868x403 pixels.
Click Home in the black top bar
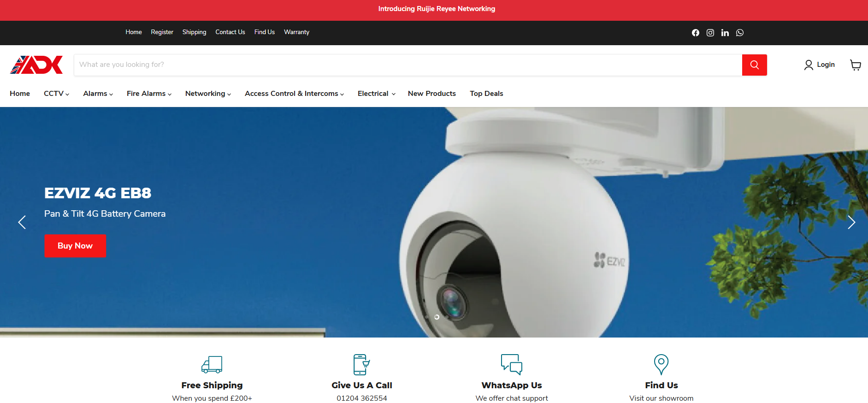(x=134, y=32)
